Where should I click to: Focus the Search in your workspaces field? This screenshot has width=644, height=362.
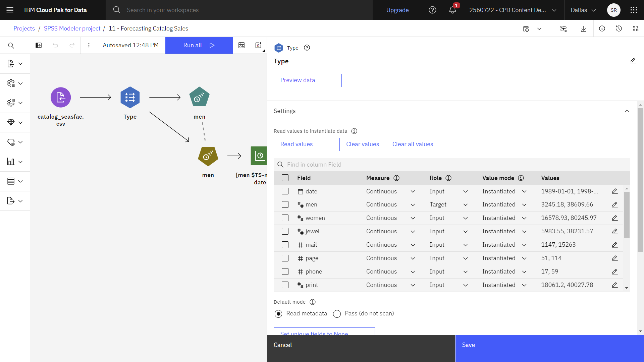point(239,10)
